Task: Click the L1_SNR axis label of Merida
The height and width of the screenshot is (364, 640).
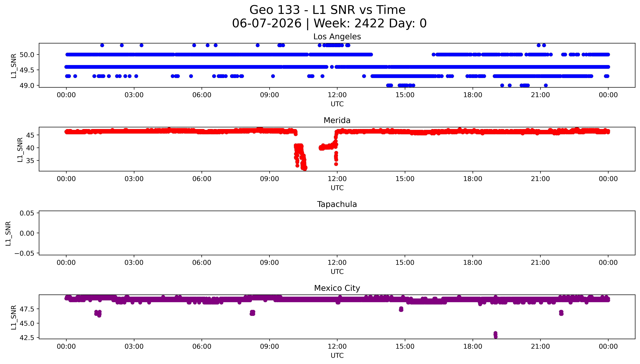Action: tap(20, 149)
